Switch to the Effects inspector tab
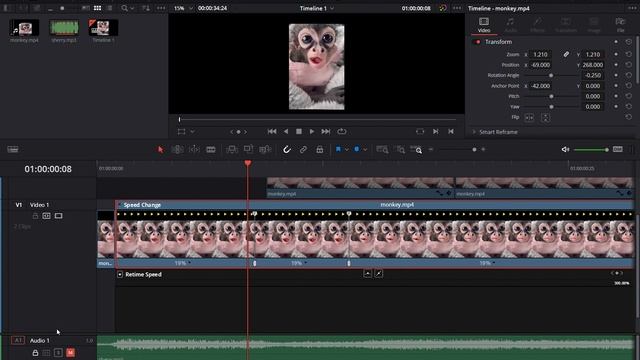Screen dimensions: 640x360 538,24
